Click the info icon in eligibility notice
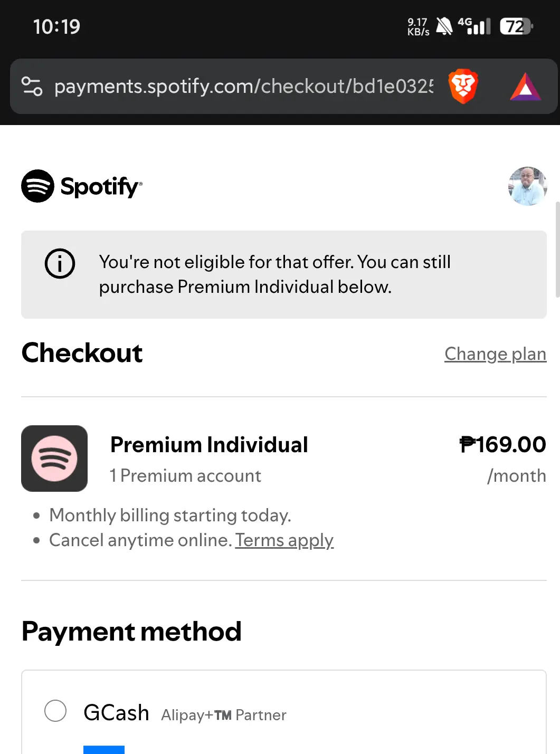Screen dimensions: 560x754 [60, 263]
